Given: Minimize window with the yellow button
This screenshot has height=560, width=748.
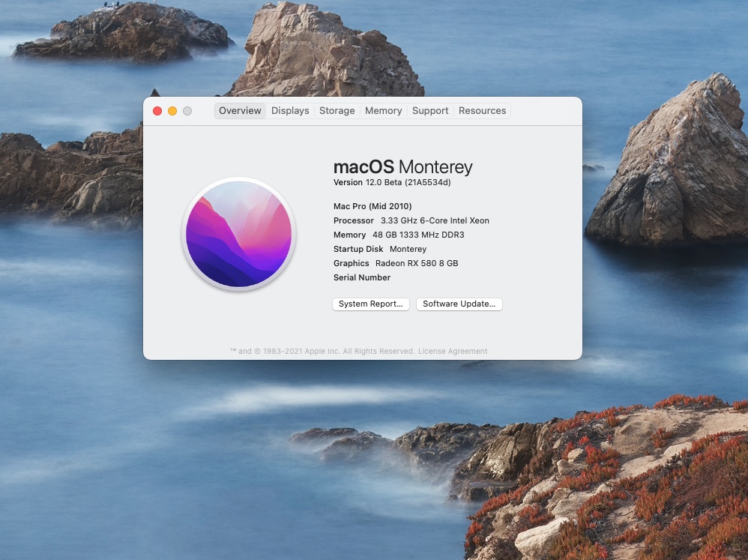Looking at the screenshot, I should point(172,111).
